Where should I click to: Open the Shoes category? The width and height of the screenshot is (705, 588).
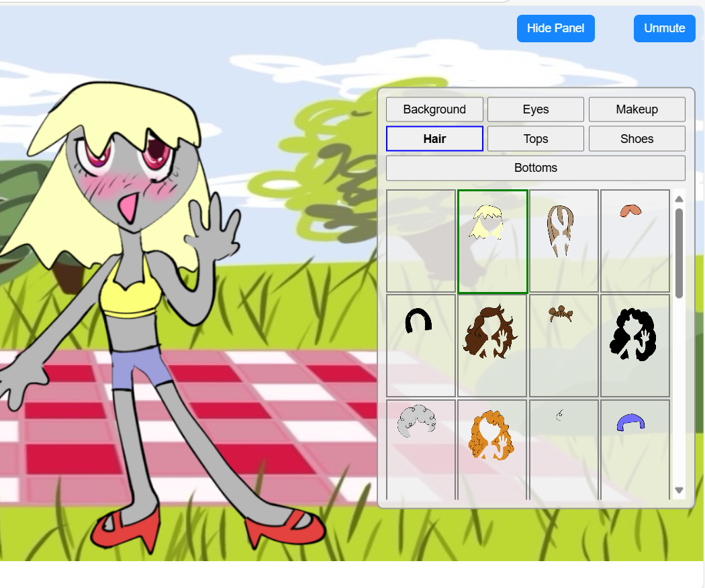637,138
